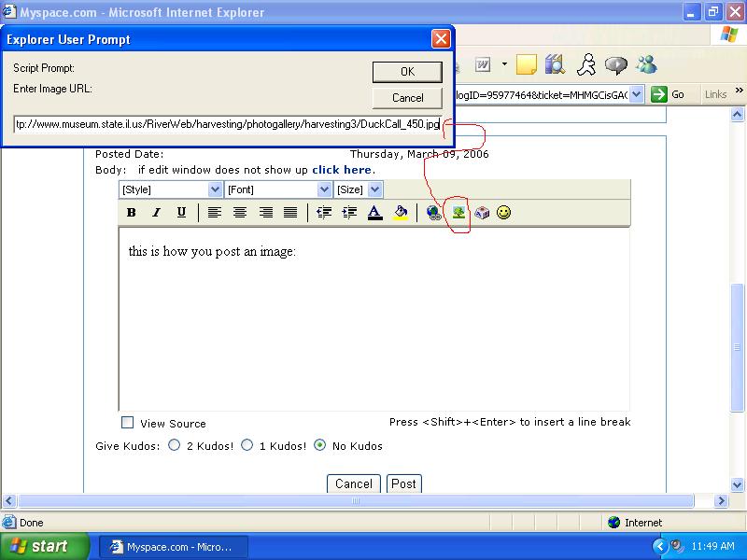Click the vertical scrollbar up arrow
The image size is (747, 560).
pyautogui.click(x=737, y=114)
